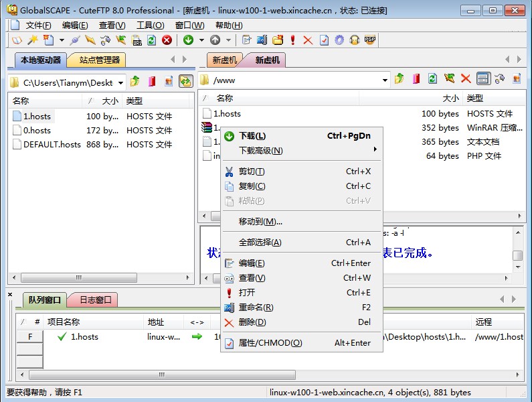Select DEFAULT.hosts in local file list
This screenshot has height=402, width=532.
[x=52, y=145]
